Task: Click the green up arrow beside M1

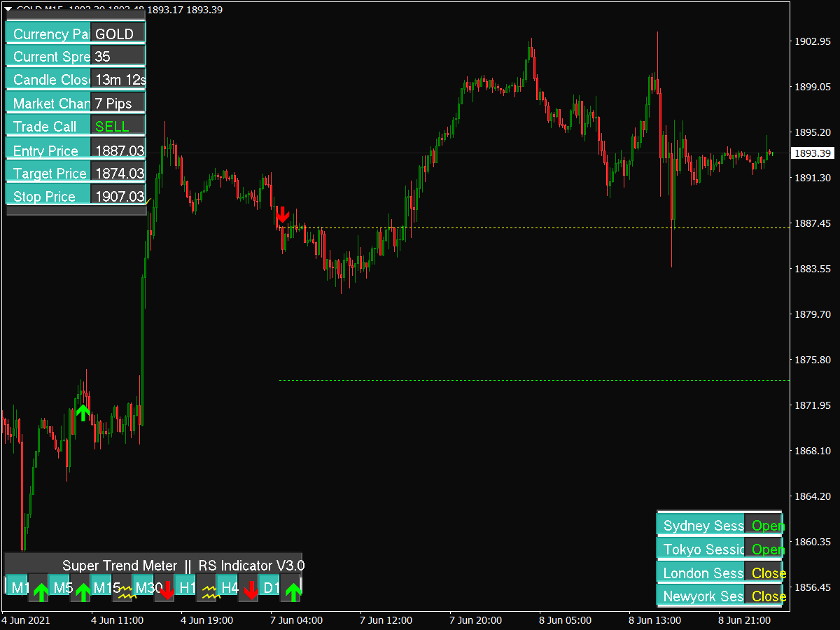Action: click(x=41, y=592)
